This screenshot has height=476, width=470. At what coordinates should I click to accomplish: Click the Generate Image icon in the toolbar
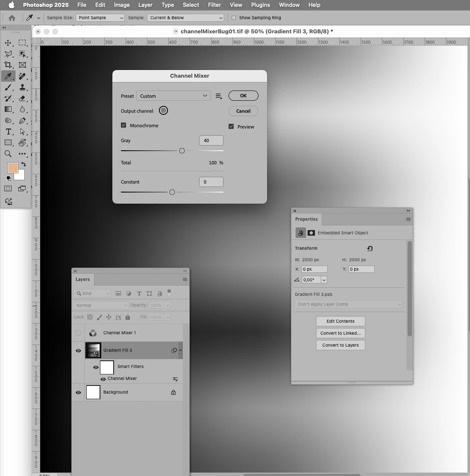(9, 201)
